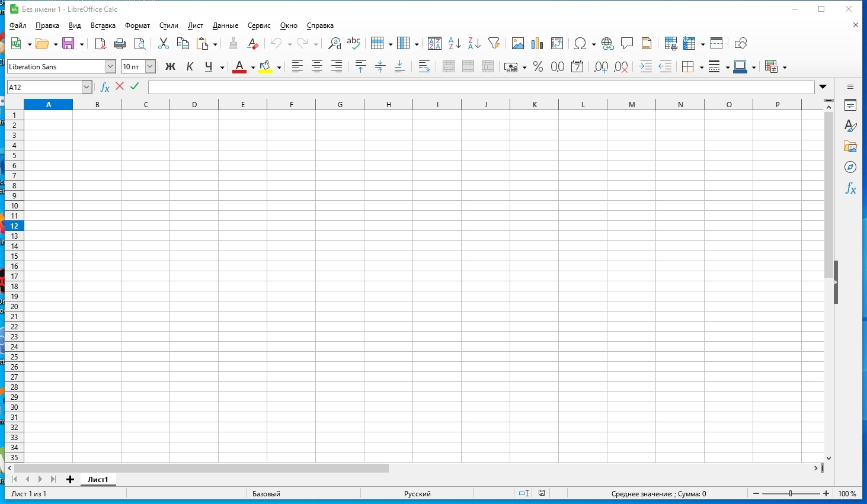The image size is (867, 504).
Task: Toggle bold formatting (Ж)
Action: click(x=170, y=67)
